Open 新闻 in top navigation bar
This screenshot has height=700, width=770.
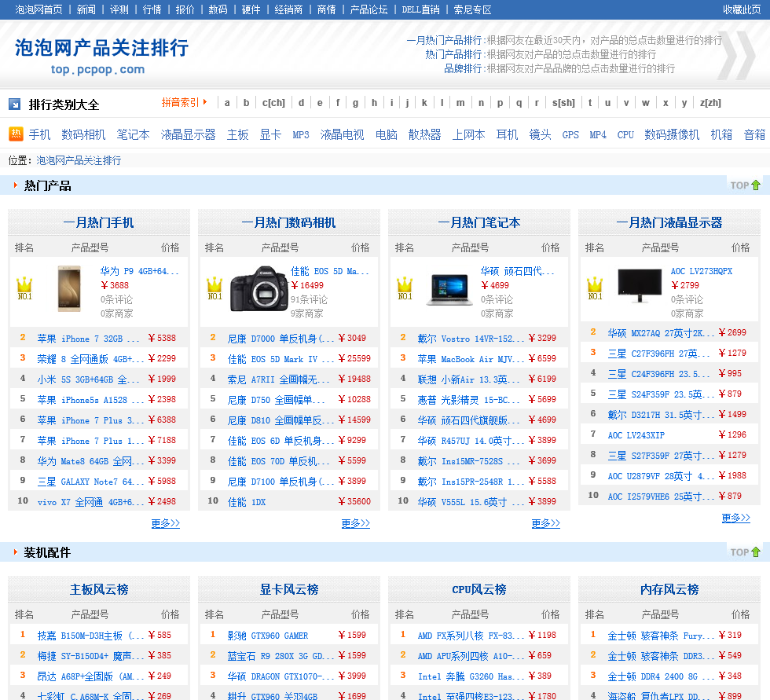(86, 9)
